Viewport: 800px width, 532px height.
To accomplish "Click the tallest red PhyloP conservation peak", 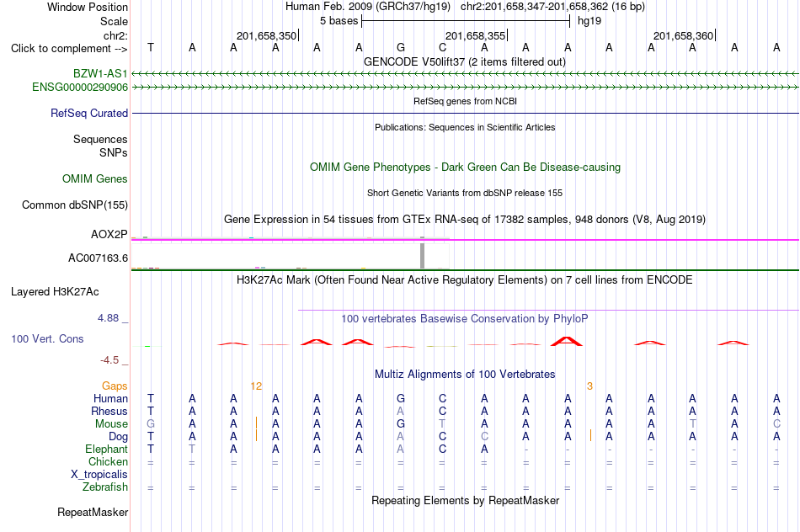I will [567, 341].
